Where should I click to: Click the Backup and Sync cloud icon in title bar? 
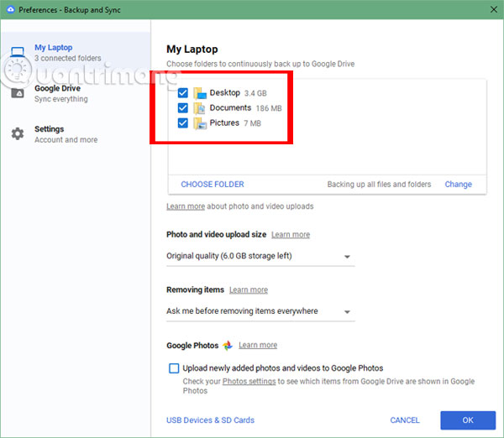pyautogui.click(x=11, y=9)
